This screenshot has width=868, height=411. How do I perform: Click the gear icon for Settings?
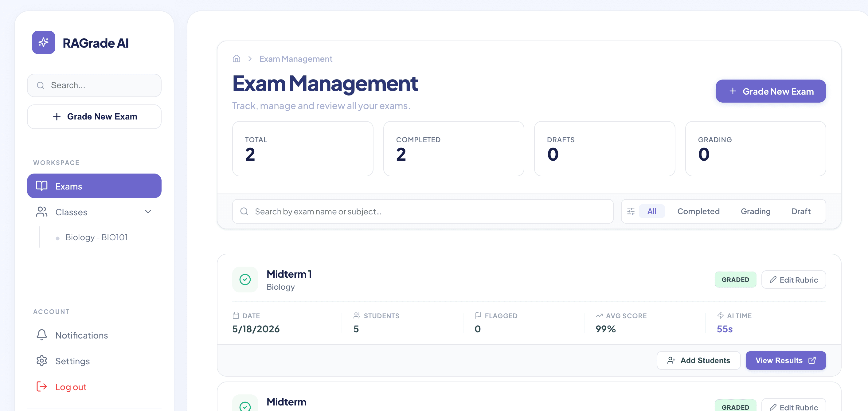coord(42,360)
